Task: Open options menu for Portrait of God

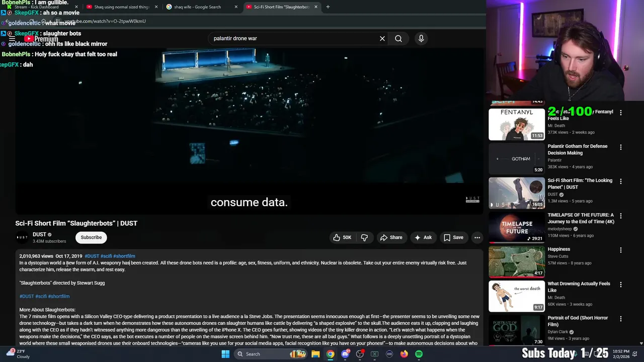Action: 620,319
